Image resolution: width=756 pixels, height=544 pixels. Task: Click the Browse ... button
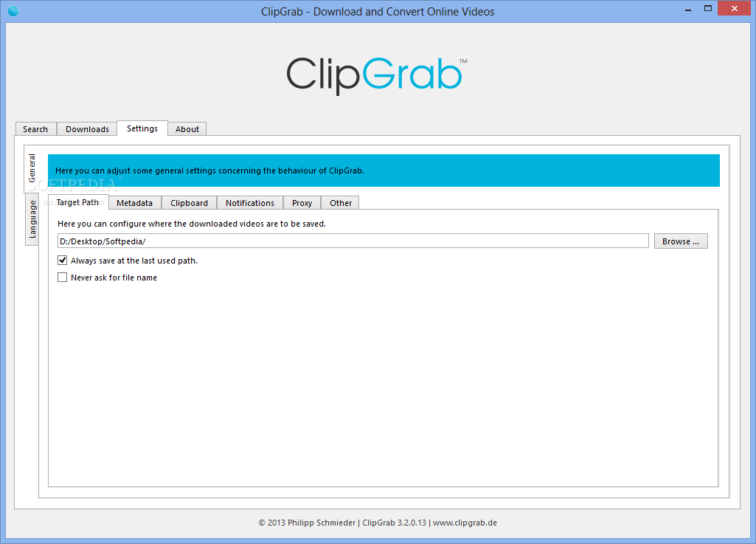681,241
